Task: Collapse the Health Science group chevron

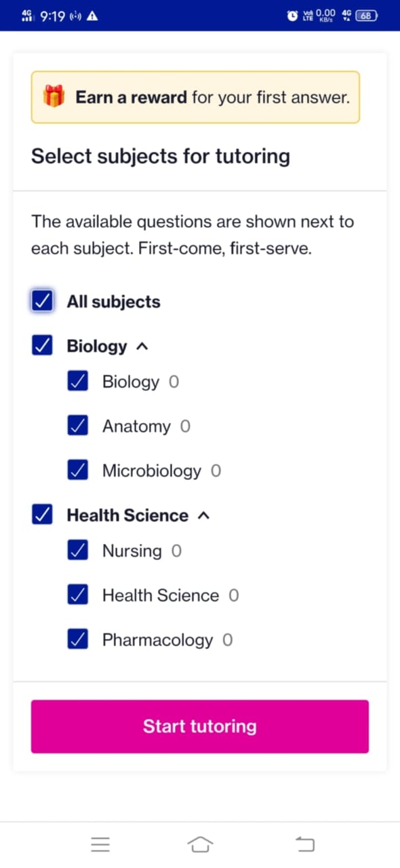Action: (203, 516)
